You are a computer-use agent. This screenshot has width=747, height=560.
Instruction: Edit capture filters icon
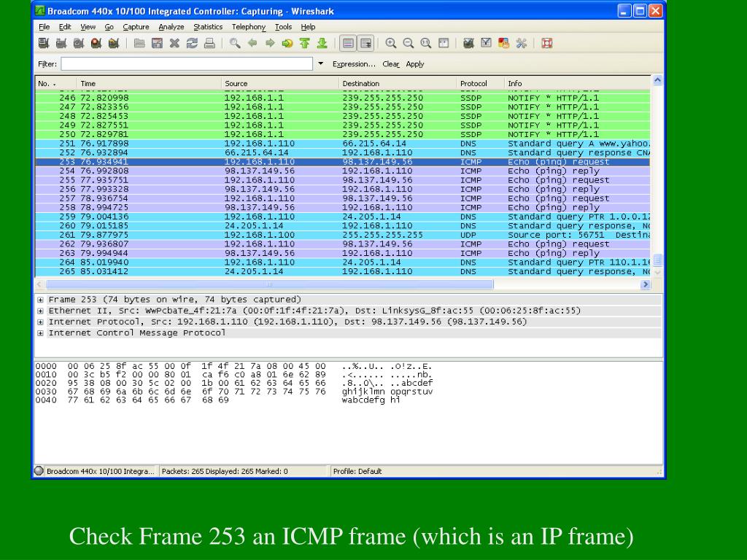pyautogui.click(x=468, y=43)
